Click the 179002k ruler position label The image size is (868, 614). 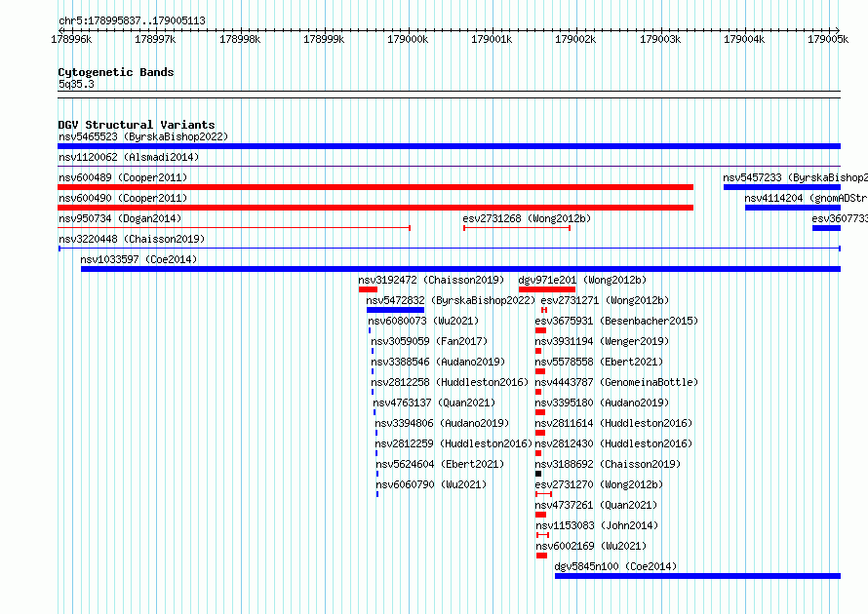(x=575, y=39)
